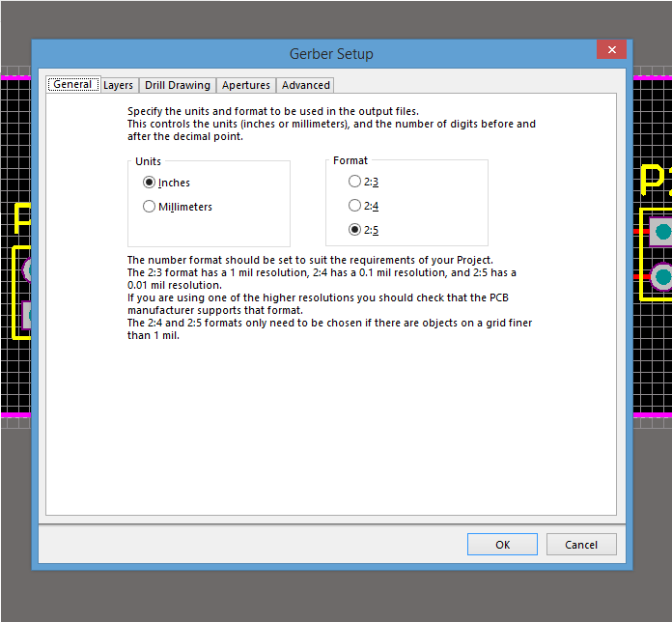Click the Gerber Setup title bar

(331, 54)
